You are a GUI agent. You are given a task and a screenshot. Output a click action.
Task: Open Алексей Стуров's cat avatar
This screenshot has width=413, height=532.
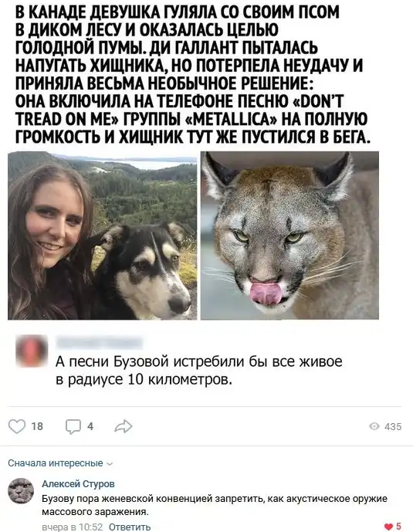21,490
